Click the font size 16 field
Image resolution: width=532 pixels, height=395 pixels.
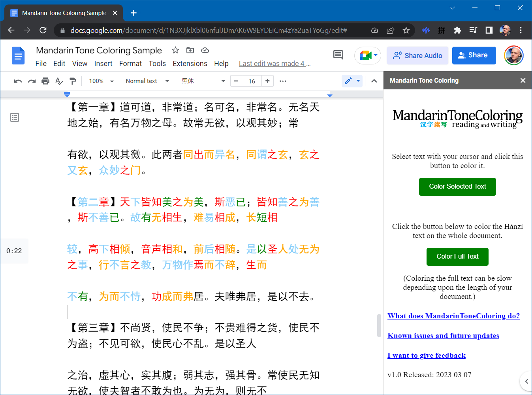[252, 81]
